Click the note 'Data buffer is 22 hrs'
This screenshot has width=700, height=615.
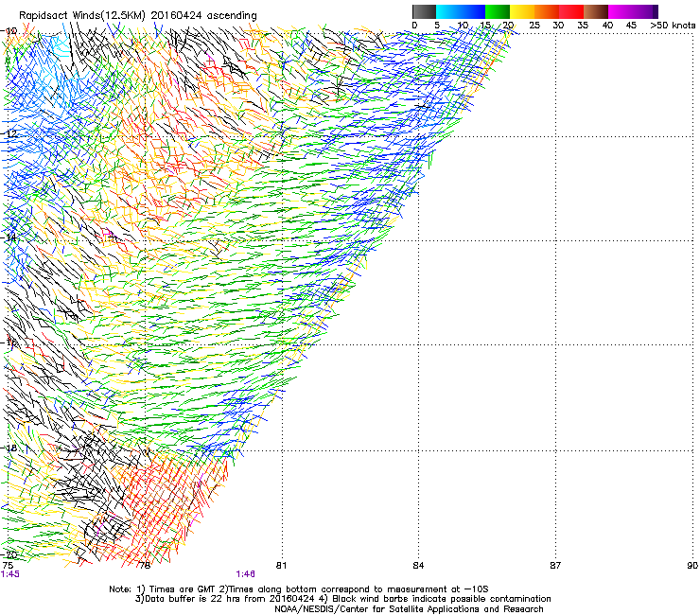pyautogui.click(x=192, y=599)
